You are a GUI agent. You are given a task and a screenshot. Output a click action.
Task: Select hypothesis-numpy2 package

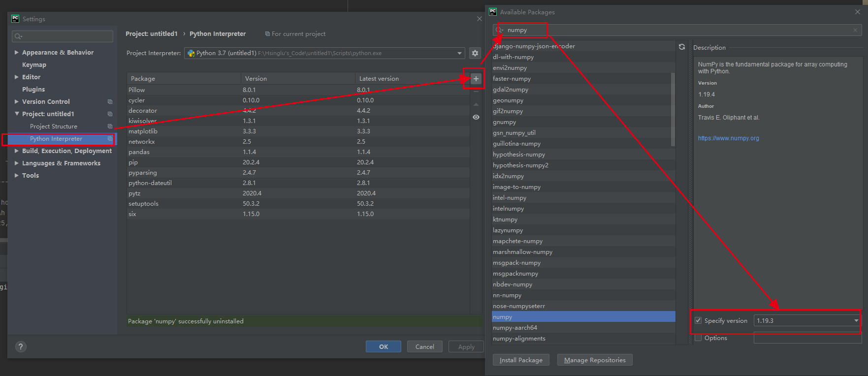(x=583, y=165)
